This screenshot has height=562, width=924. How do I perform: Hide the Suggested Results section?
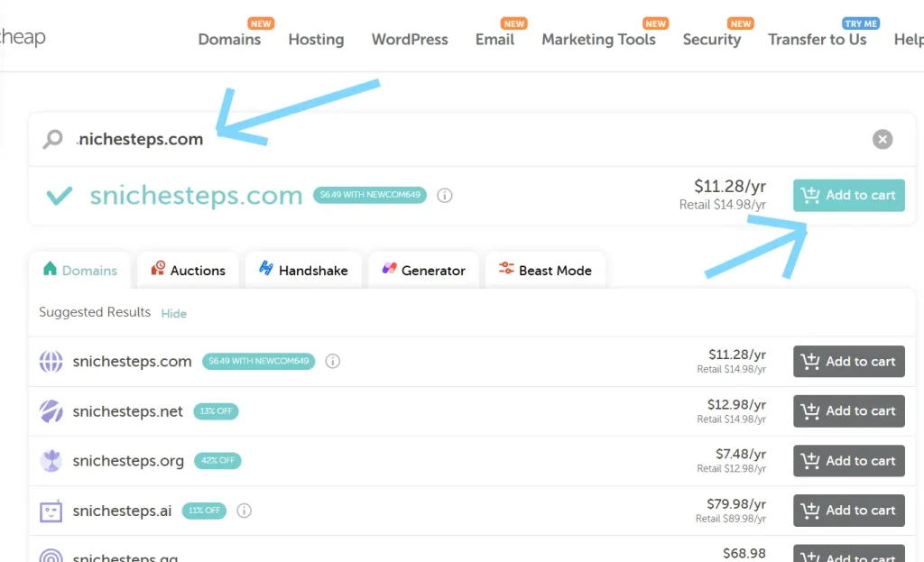pyautogui.click(x=173, y=313)
